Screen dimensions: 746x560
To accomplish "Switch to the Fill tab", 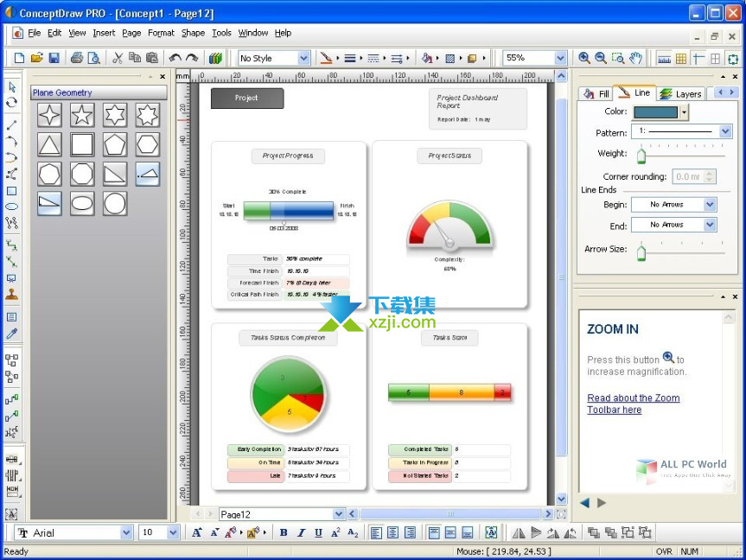I will click(596, 93).
